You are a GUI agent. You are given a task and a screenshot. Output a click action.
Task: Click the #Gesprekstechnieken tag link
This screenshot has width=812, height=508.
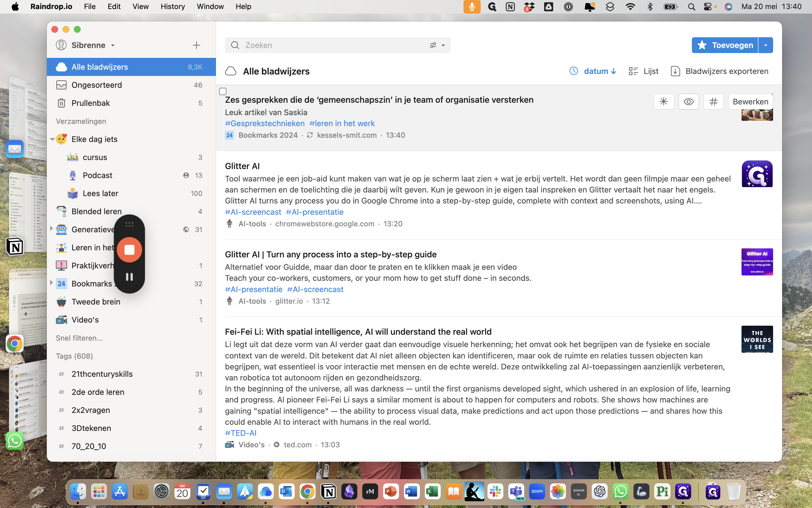tap(265, 123)
